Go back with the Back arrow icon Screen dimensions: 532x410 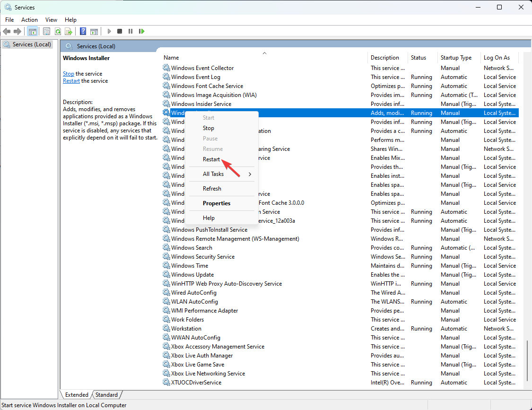[x=7, y=31]
